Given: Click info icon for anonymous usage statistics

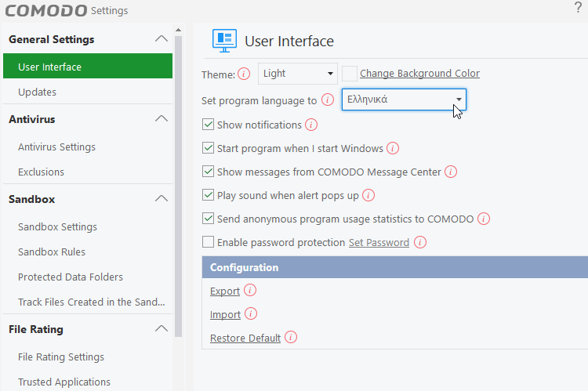Looking at the screenshot, I should click(484, 219).
